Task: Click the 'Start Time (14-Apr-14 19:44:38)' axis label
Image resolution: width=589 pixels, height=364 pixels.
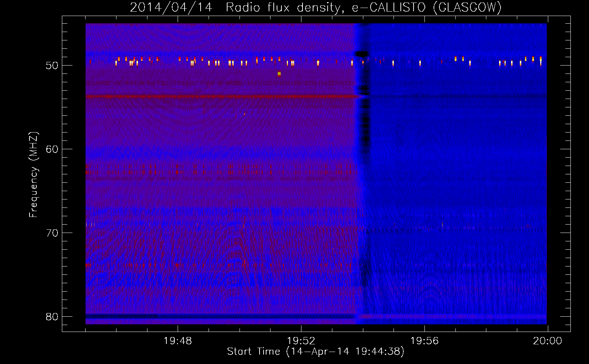Action: click(316, 352)
